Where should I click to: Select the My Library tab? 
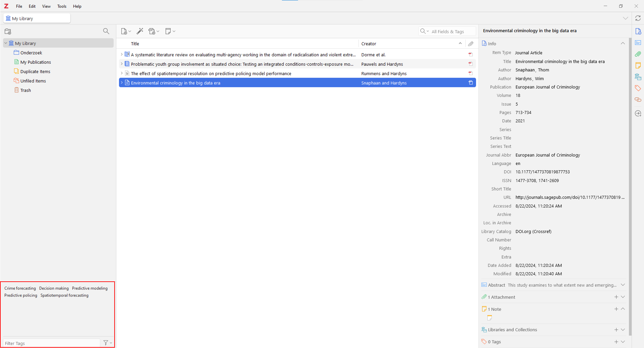pyautogui.click(x=37, y=18)
